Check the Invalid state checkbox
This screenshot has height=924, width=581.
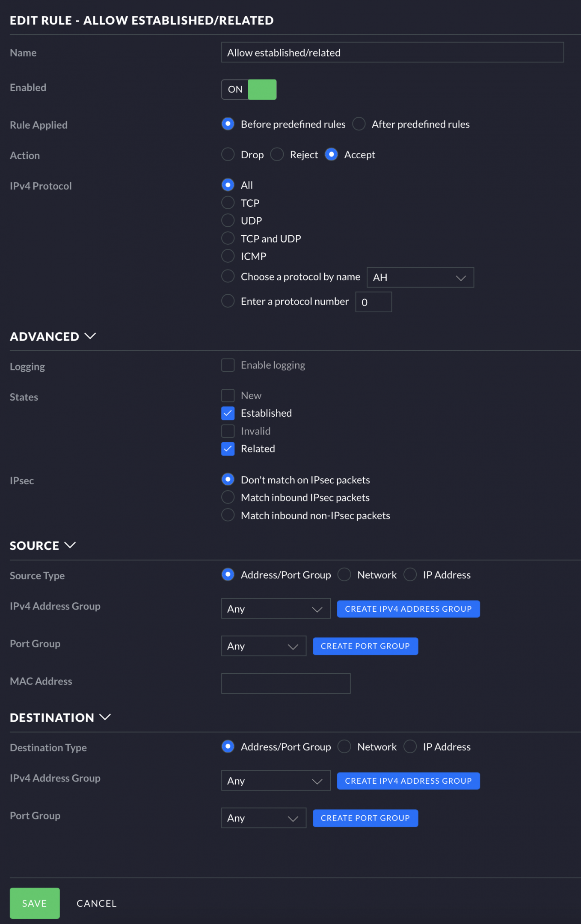[228, 431]
